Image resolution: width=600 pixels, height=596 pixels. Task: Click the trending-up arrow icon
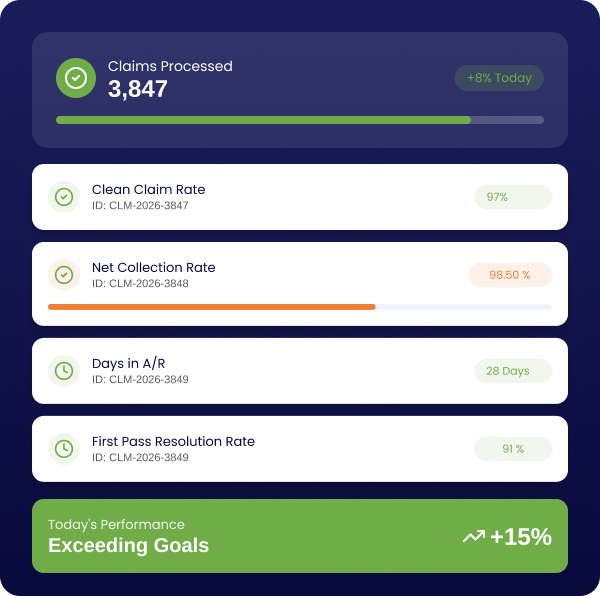click(x=473, y=537)
